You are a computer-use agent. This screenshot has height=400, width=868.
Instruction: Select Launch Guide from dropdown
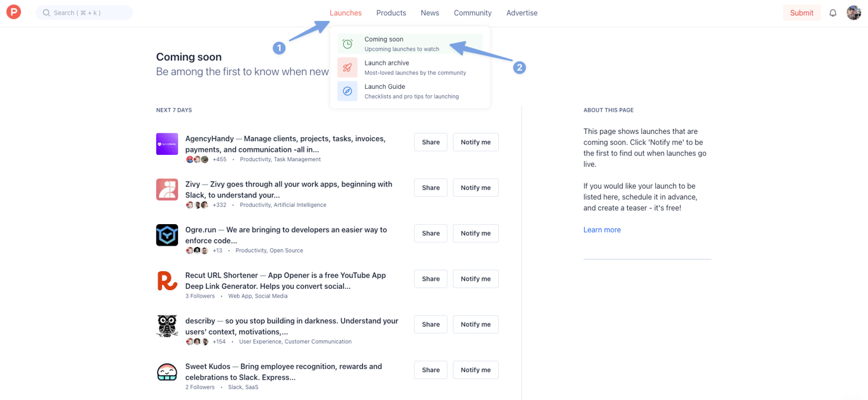pos(410,91)
